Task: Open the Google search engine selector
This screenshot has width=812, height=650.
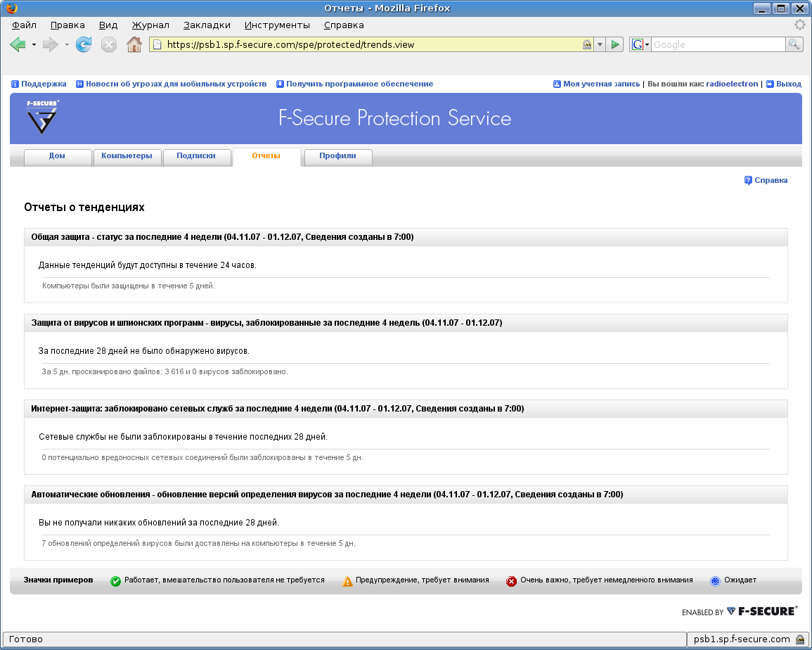Action: (640, 44)
